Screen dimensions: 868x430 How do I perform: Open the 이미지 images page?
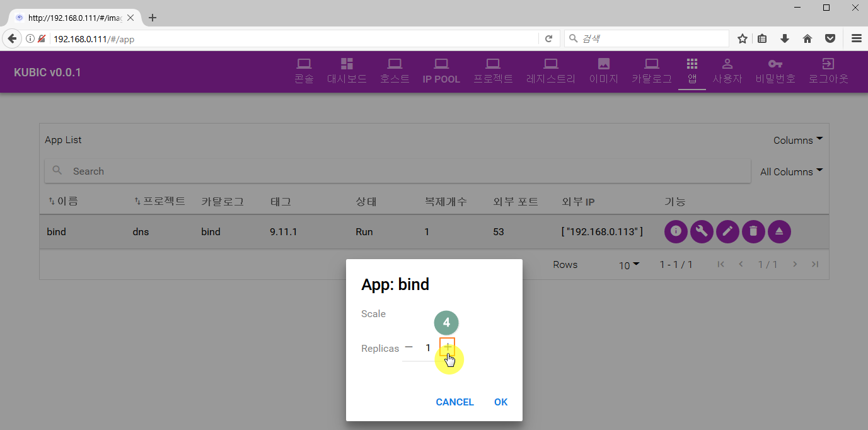point(603,71)
